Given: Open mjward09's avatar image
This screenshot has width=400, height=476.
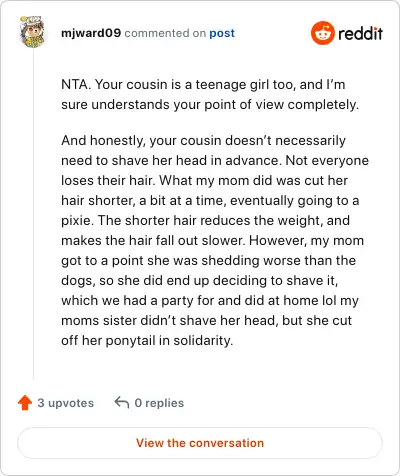Looking at the screenshot, I should pyautogui.click(x=32, y=32).
